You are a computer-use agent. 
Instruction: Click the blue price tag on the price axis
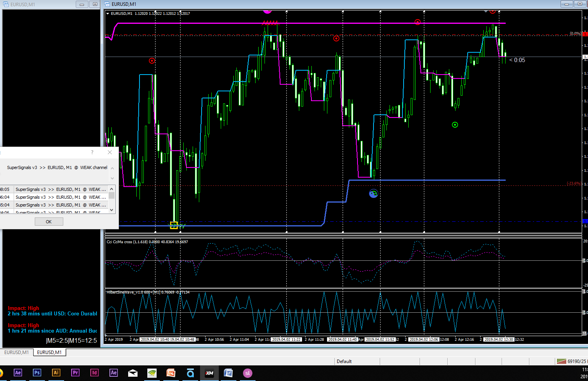[585, 221]
